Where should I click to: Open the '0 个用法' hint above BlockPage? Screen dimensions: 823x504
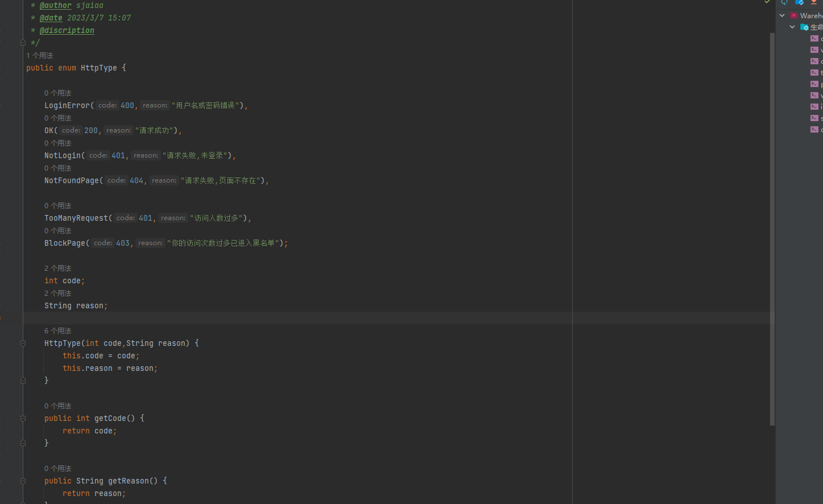[x=58, y=230]
